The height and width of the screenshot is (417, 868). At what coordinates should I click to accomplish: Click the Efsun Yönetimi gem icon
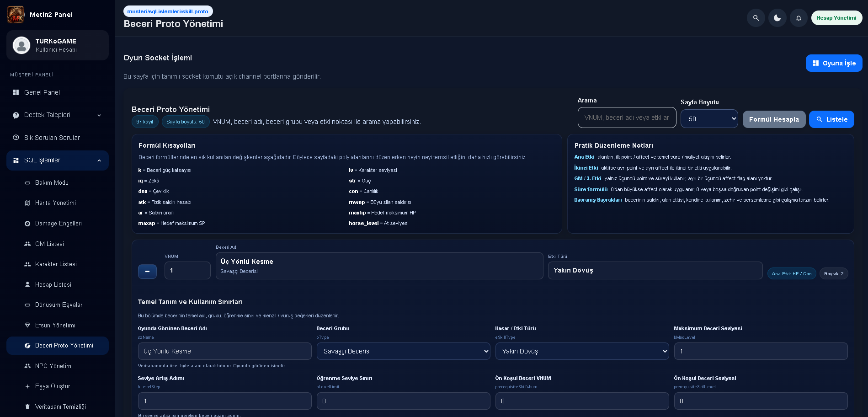click(x=27, y=325)
